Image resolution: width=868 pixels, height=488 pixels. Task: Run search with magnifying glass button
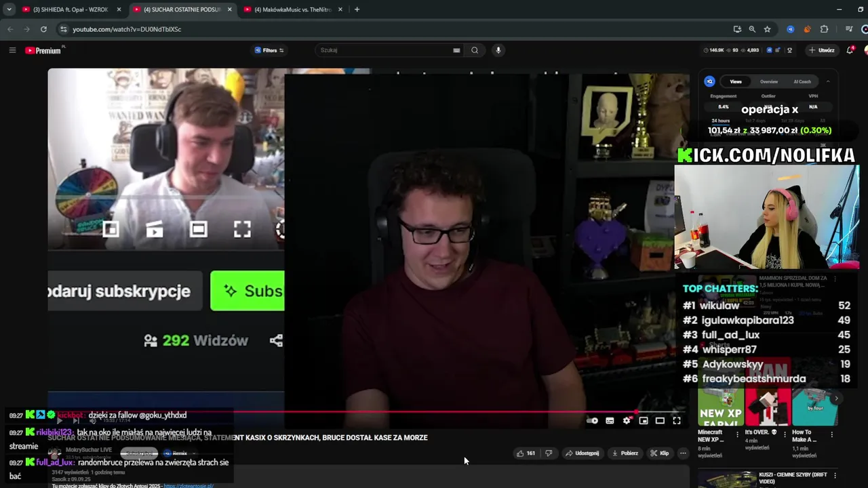tap(475, 50)
